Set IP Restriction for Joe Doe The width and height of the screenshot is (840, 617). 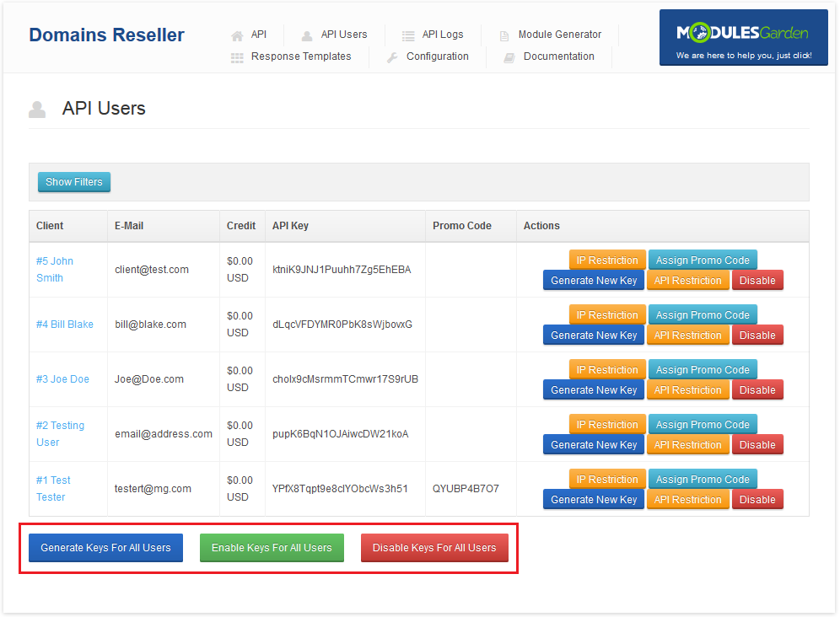pos(607,369)
